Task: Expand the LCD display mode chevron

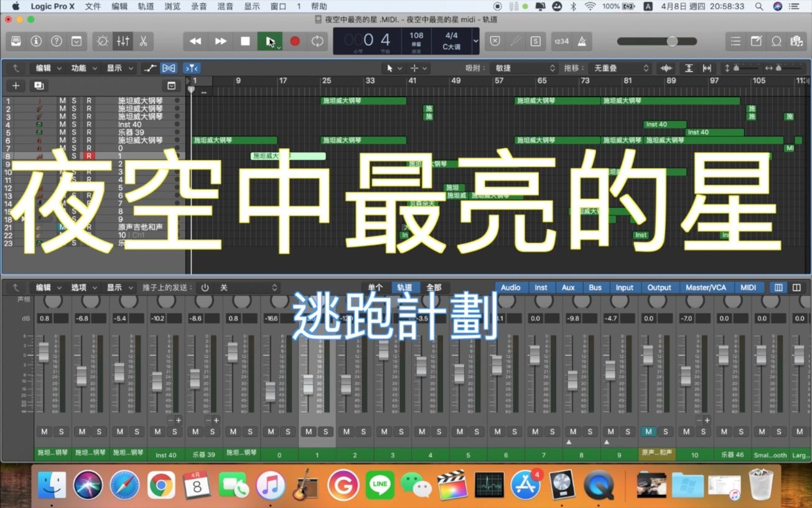Action: point(475,41)
